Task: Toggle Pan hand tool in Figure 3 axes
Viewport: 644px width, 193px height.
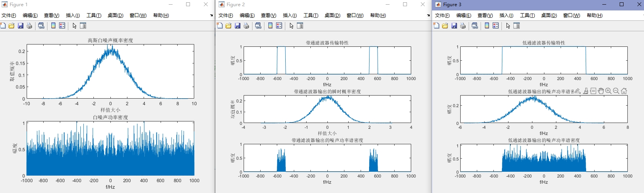Action: [601, 91]
